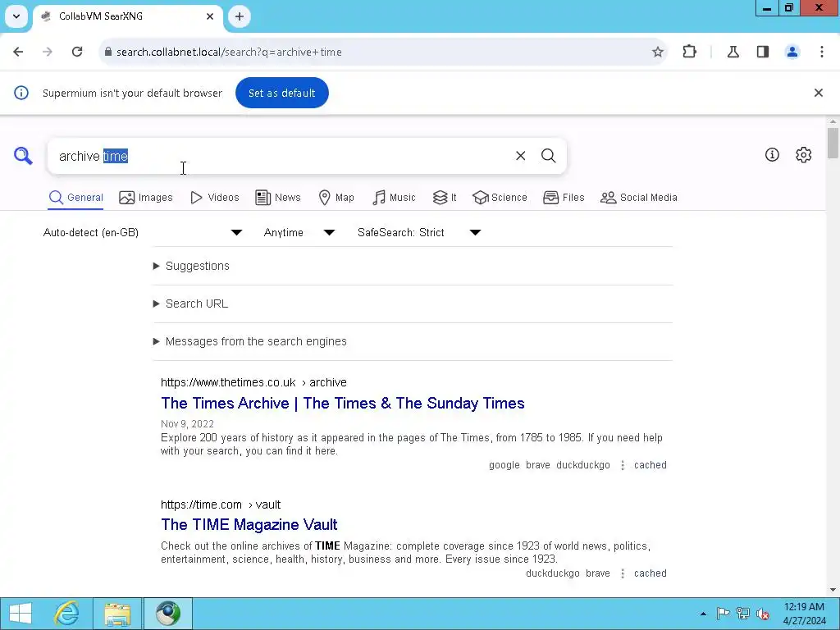Launch Internet Explorer from taskbar

click(x=66, y=614)
